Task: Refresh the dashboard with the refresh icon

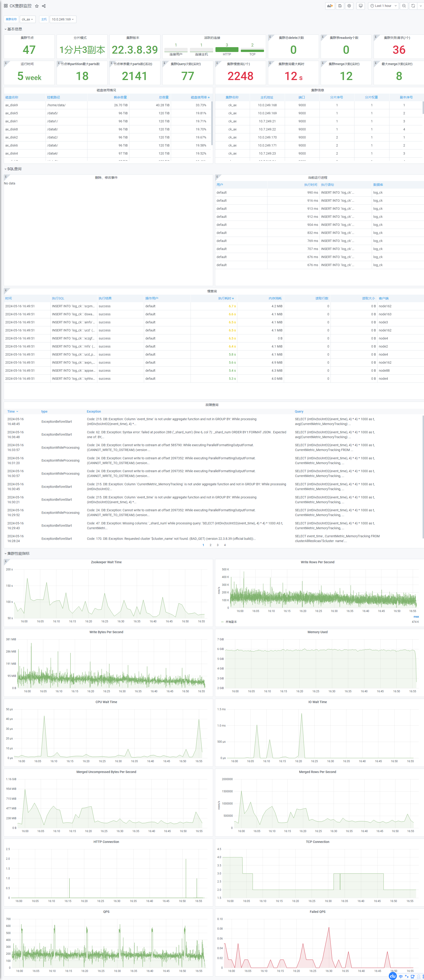Action: pos(413,6)
